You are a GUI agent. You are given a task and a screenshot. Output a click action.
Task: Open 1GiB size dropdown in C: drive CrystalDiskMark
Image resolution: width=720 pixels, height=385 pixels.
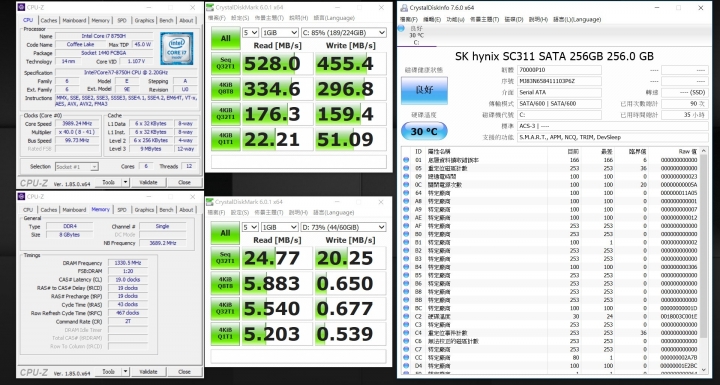click(280, 33)
